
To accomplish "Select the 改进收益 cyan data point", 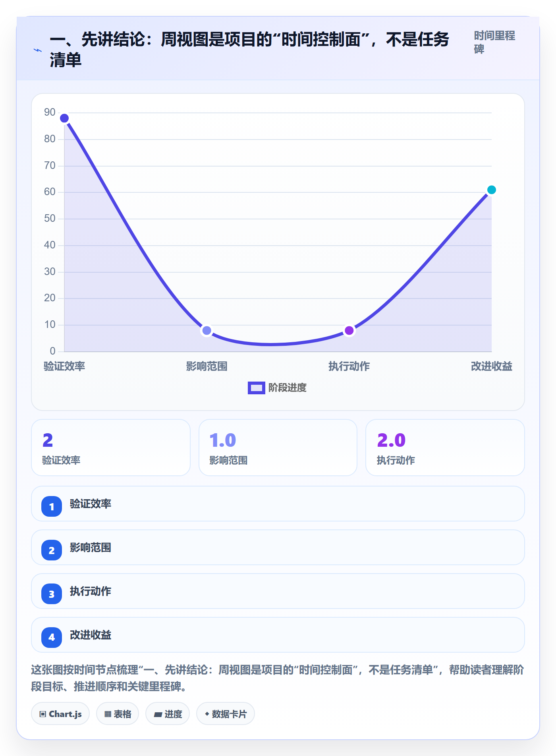I will coord(491,190).
